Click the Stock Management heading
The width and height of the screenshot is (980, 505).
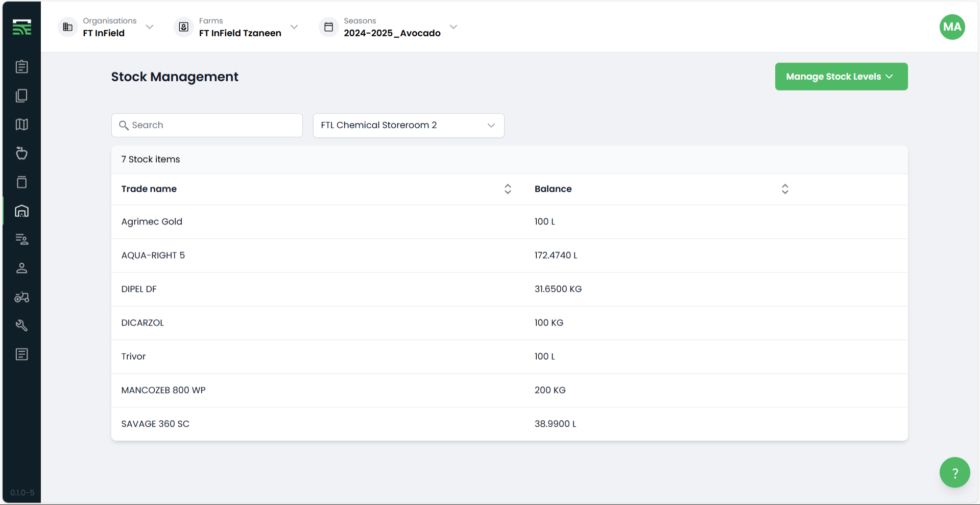175,77
